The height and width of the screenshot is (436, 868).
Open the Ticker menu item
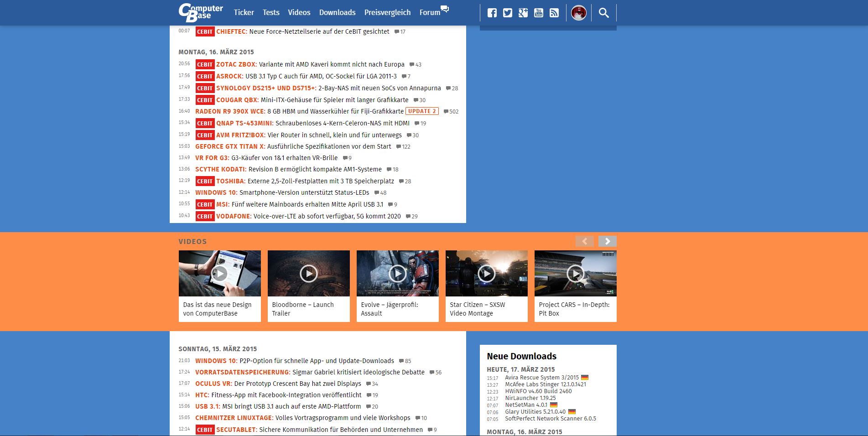[244, 13]
